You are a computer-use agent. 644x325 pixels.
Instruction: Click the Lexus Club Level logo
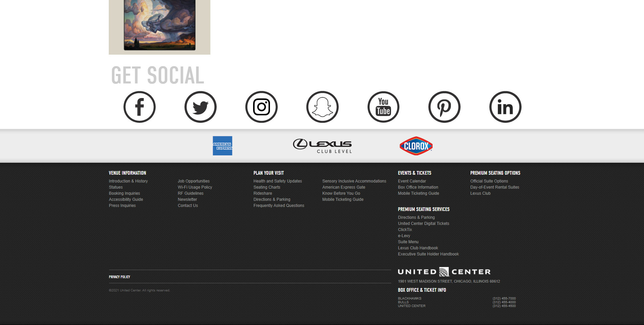tap(323, 146)
